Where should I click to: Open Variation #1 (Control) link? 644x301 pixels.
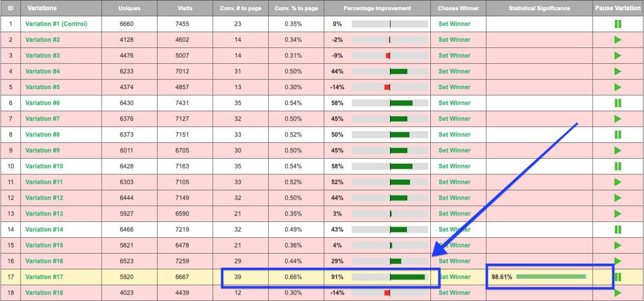[x=56, y=24]
